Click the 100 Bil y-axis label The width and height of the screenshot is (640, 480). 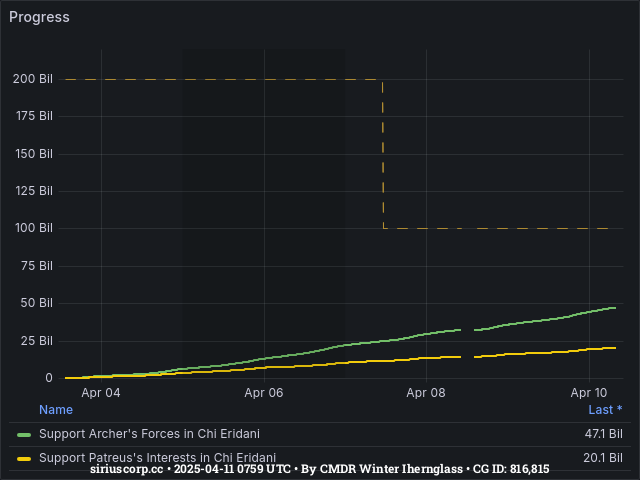pyautogui.click(x=34, y=228)
